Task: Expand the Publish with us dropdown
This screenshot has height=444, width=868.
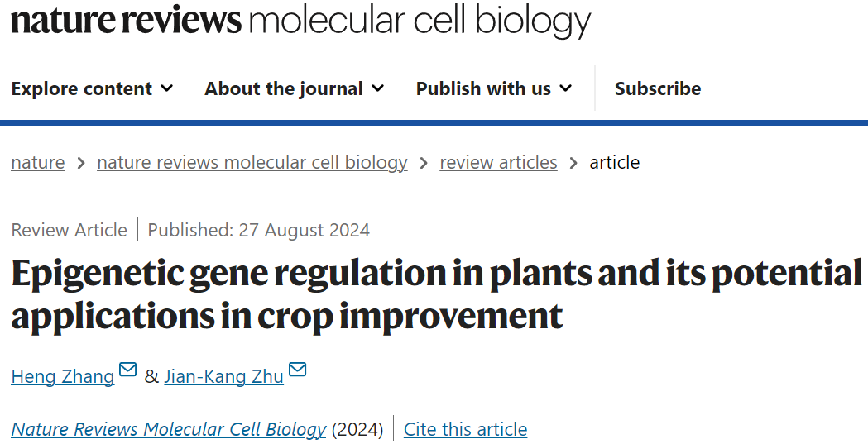Action: tap(493, 88)
